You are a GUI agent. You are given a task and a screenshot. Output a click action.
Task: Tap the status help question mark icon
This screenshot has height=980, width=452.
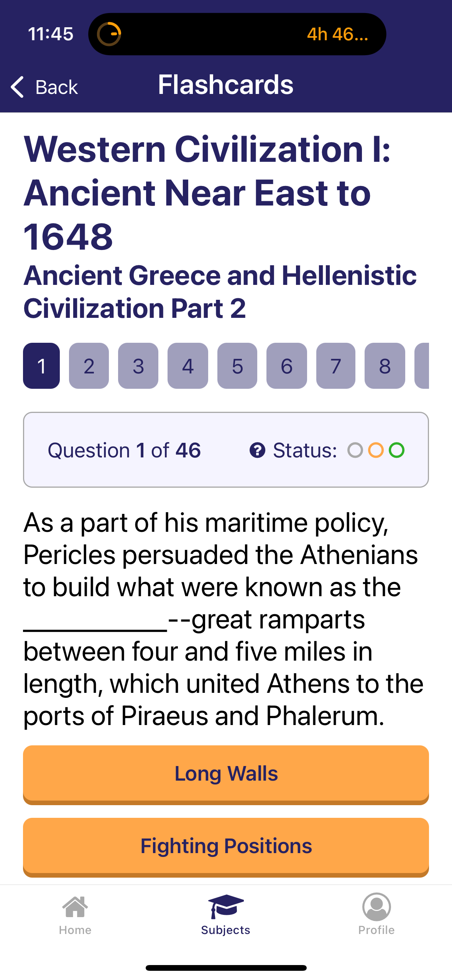point(257,450)
